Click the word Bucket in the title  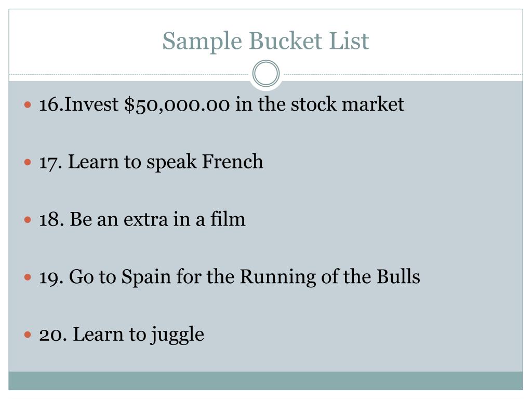(285, 41)
